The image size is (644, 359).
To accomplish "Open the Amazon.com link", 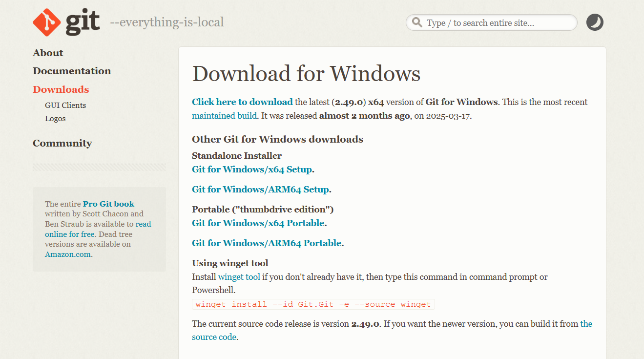I will click(x=68, y=254).
